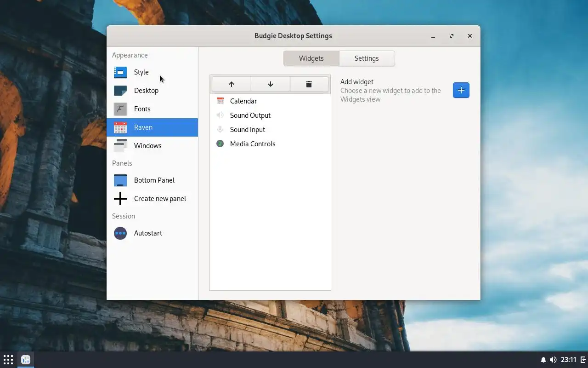The width and height of the screenshot is (588, 368).
Task: Maximize the Budgie Desktop Settings window
Action: 452,36
